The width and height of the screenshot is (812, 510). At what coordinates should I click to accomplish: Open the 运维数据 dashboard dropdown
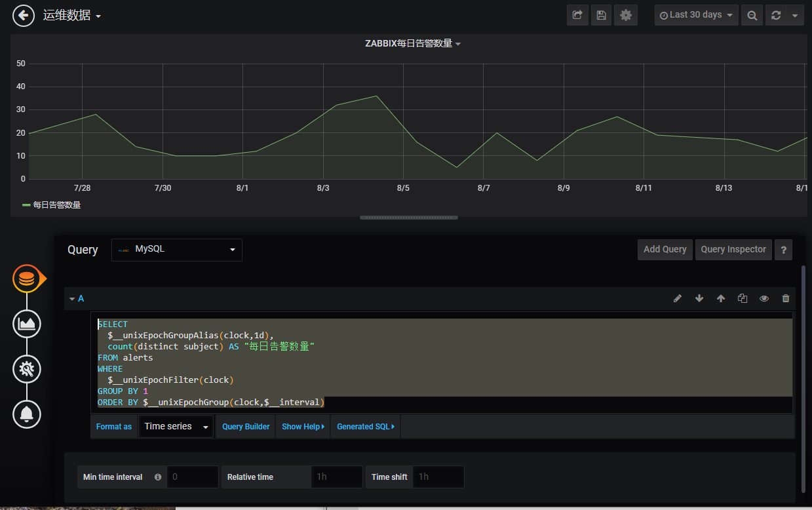pyautogui.click(x=72, y=16)
